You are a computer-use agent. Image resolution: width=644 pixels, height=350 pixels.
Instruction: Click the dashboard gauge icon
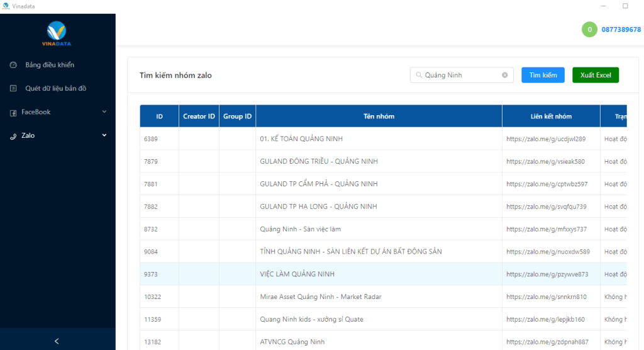coord(14,65)
